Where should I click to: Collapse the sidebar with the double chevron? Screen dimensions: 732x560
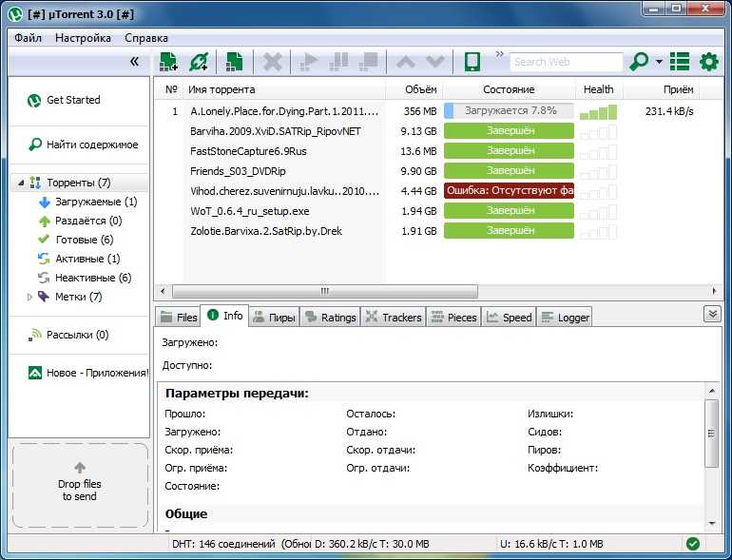pos(134,61)
